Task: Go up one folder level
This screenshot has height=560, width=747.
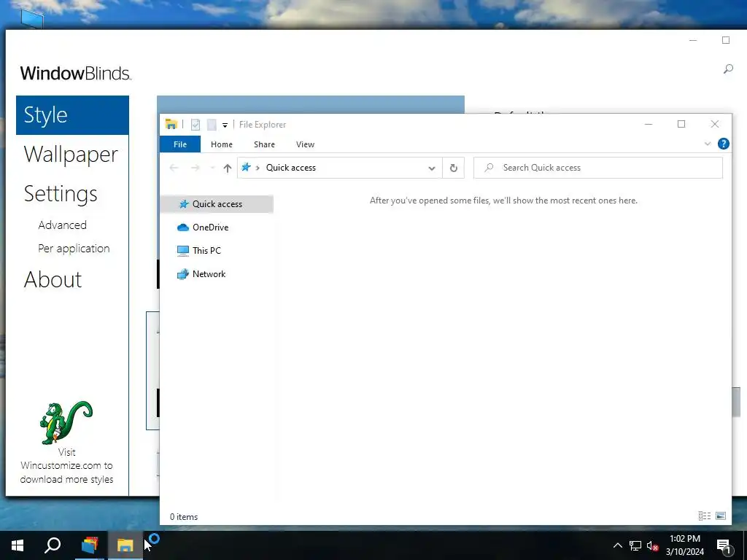Action: point(228,168)
